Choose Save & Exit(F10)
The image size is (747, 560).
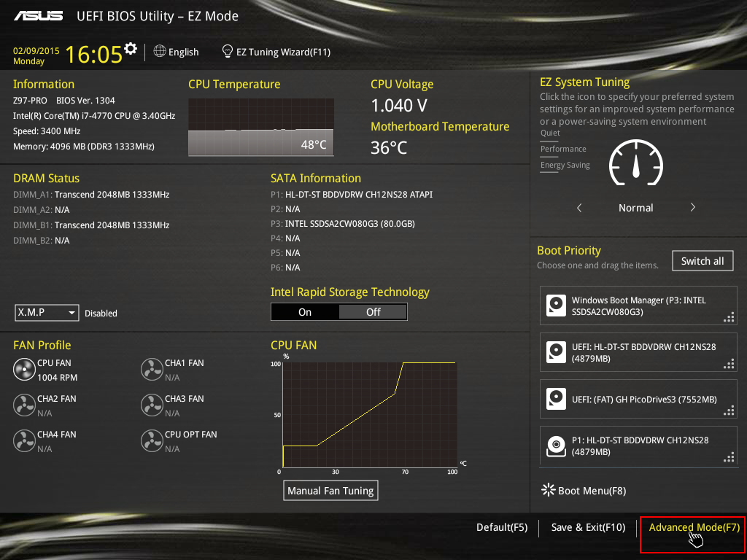point(589,527)
